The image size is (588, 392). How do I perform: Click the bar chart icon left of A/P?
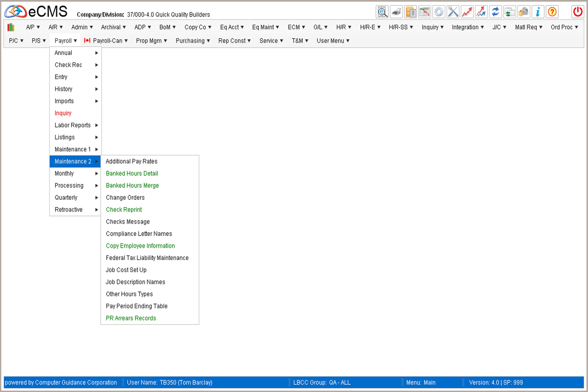point(11,27)
